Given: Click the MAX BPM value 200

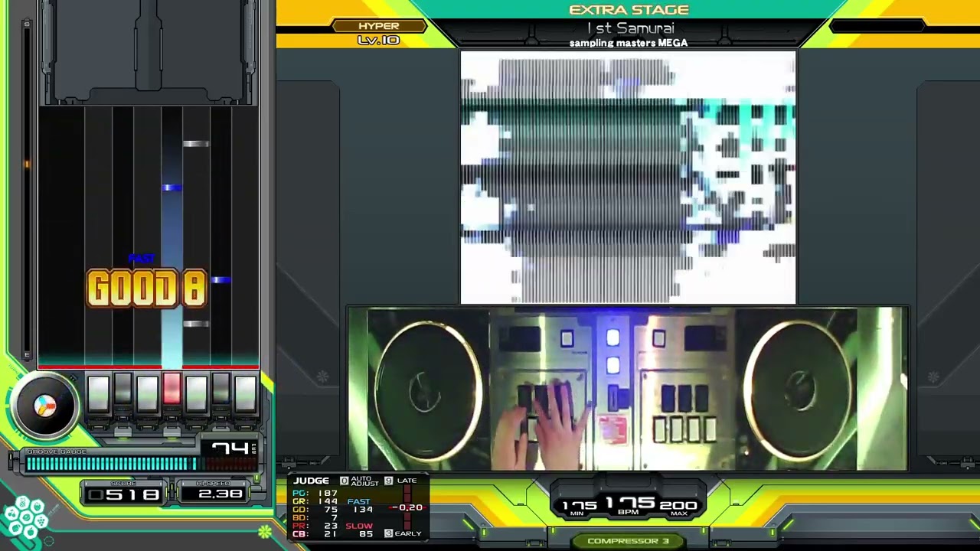Looking at the screenshot, I should [x=679, y=506].
